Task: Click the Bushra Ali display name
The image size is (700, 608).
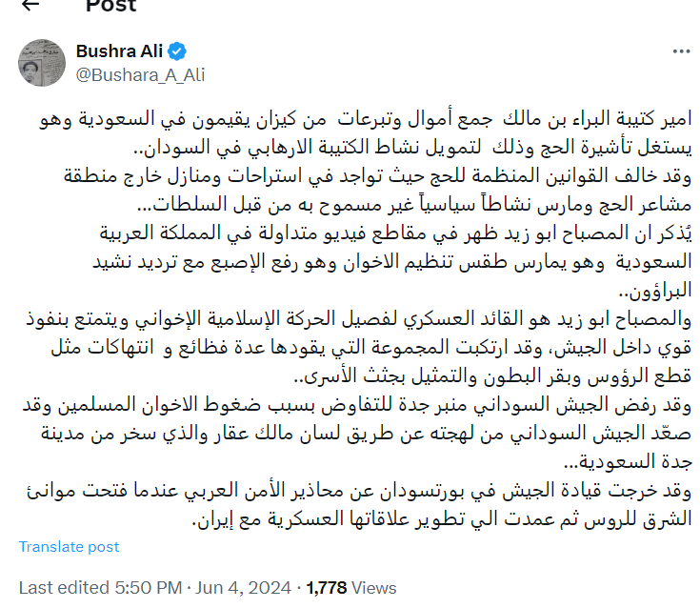Action: 119,51
